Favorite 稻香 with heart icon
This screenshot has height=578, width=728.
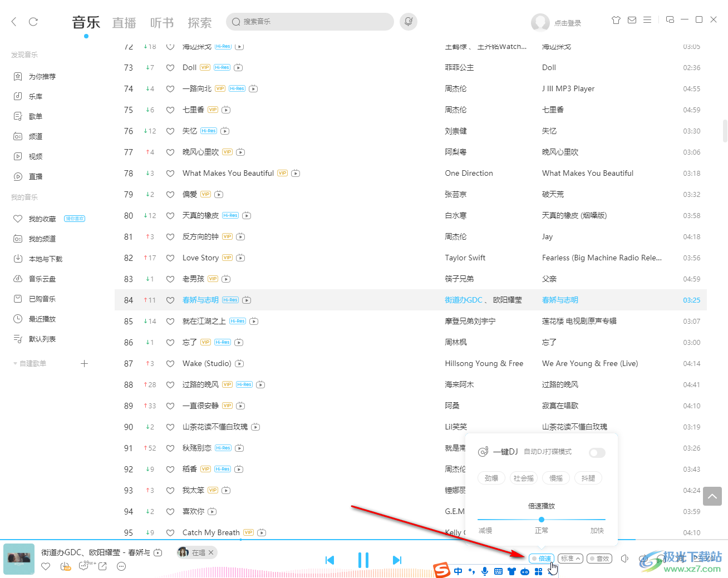(x=170, y=470)
